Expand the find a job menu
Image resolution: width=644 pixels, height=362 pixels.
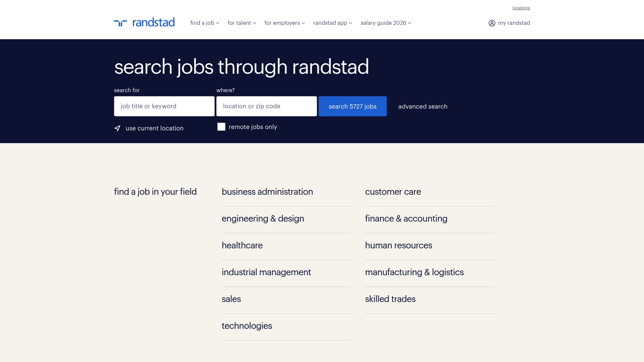click(205, 23)
